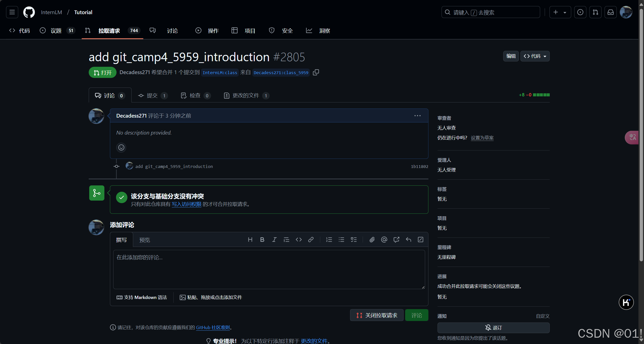Insert a task list with the checklist icon

(354, 240)
